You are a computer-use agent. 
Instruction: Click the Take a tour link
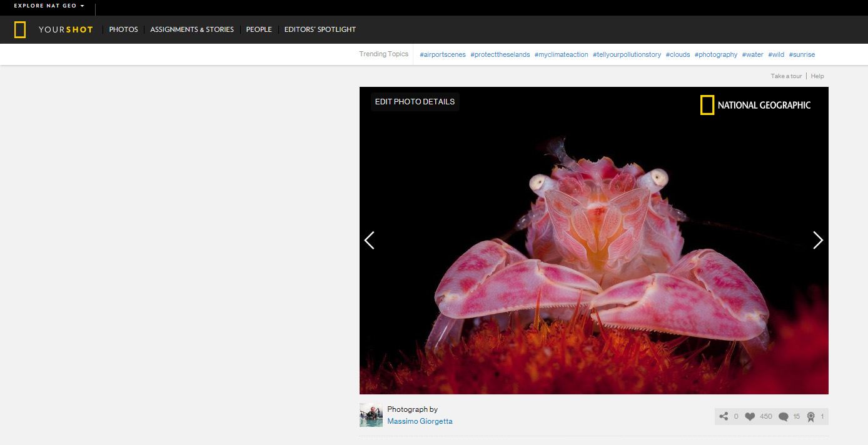786,76
